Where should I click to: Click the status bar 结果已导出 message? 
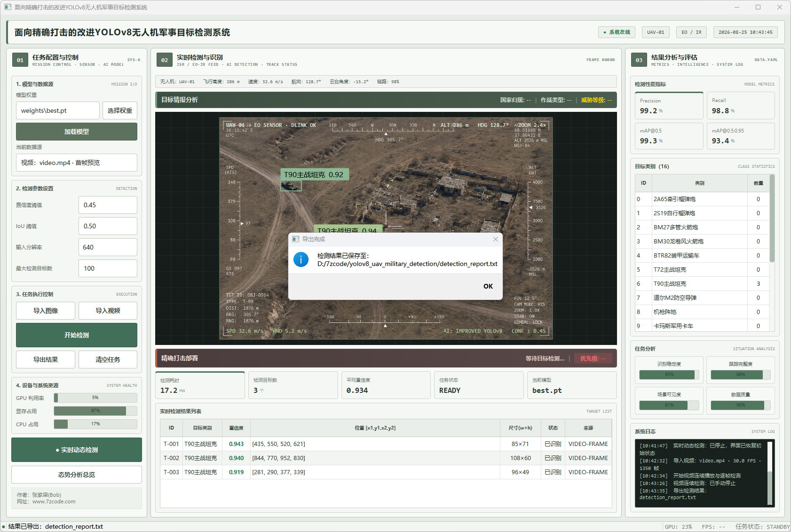[x=55, y=526]
